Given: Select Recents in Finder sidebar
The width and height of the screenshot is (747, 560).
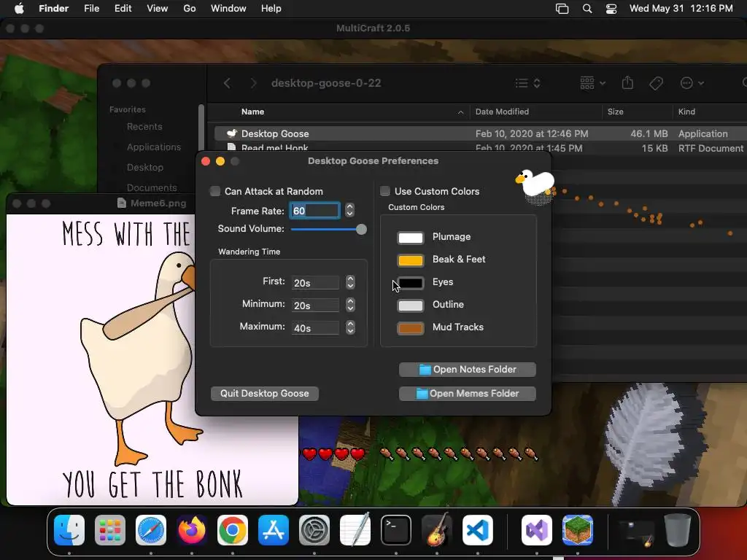Looking at the screenshot, I should pyautogui.click(x=144, y=127).
